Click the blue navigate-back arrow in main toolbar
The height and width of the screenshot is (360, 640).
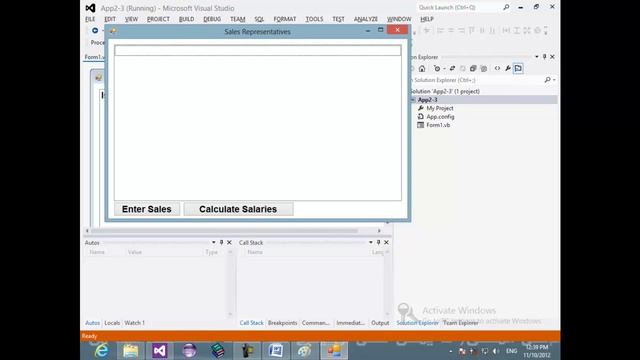coord(95,31)
